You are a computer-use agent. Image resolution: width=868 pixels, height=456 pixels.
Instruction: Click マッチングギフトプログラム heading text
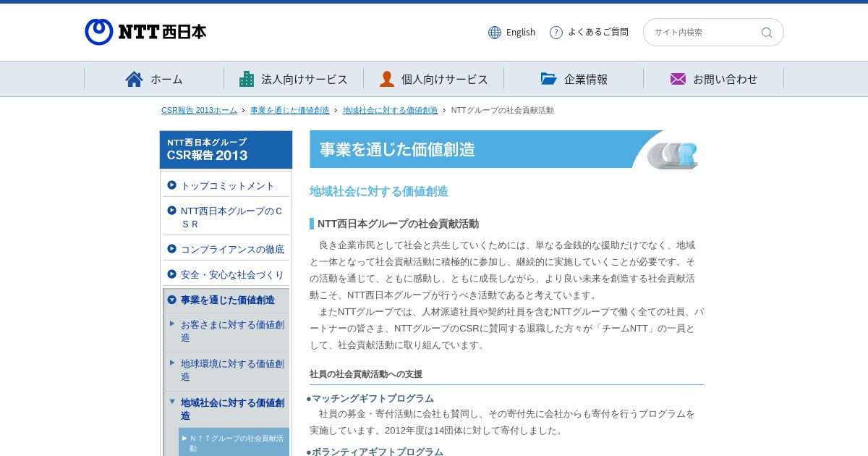[x=373, y=398]
